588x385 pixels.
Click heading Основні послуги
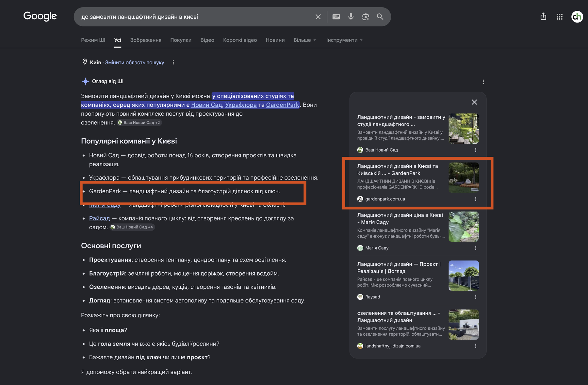click(x=111, y=246)
